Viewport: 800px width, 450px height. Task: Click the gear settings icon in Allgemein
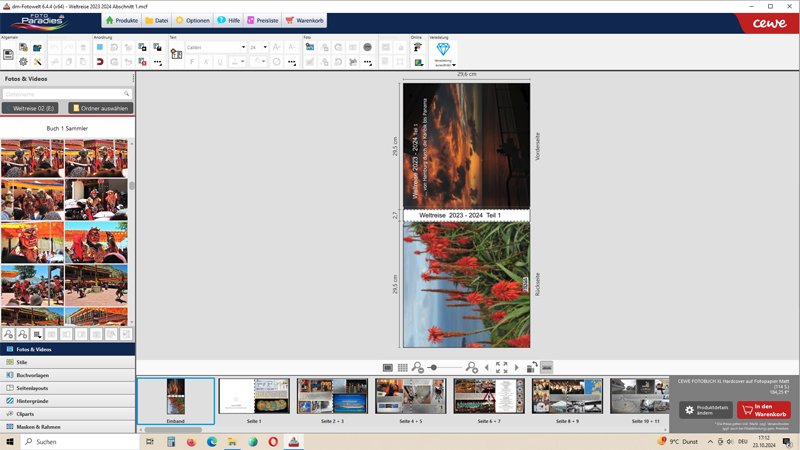tap(23, 62)
